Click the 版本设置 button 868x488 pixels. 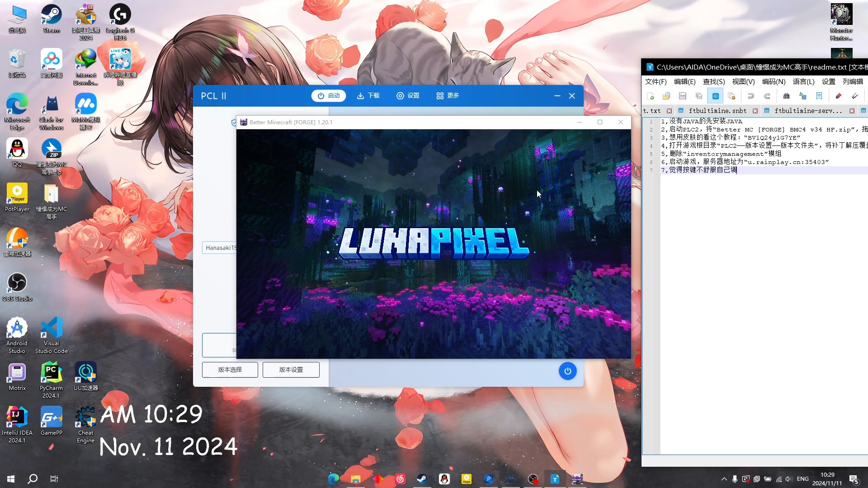291,370
